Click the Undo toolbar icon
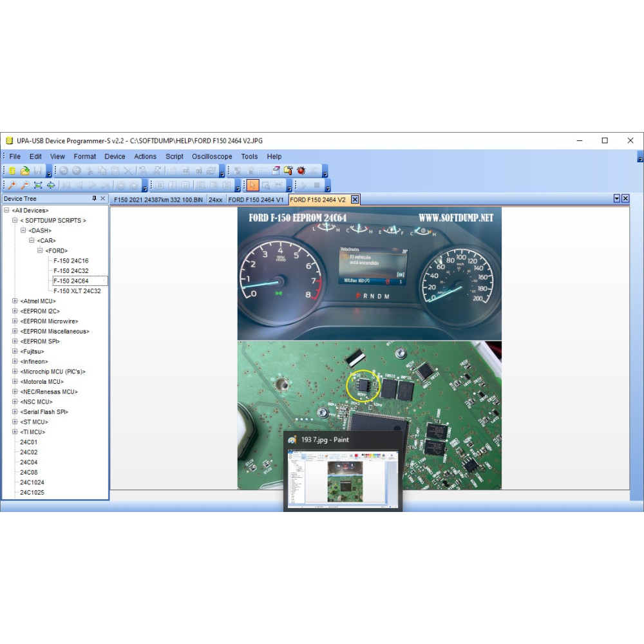The width and height of the screenshot is (644, 644). (64, 171)
